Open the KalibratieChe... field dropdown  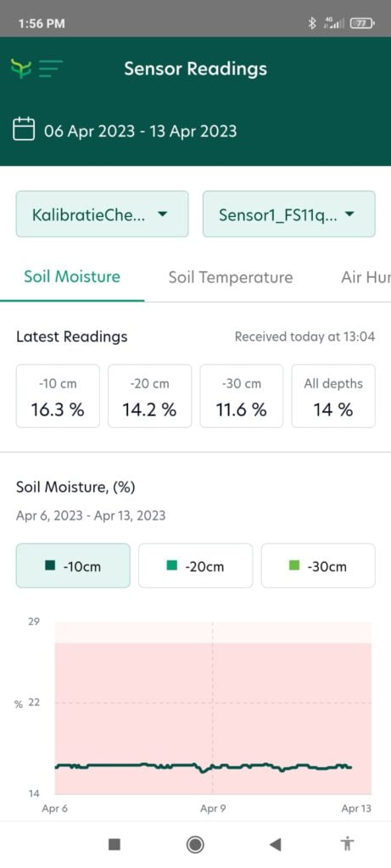pyautogui.click(x=102, y=214)
